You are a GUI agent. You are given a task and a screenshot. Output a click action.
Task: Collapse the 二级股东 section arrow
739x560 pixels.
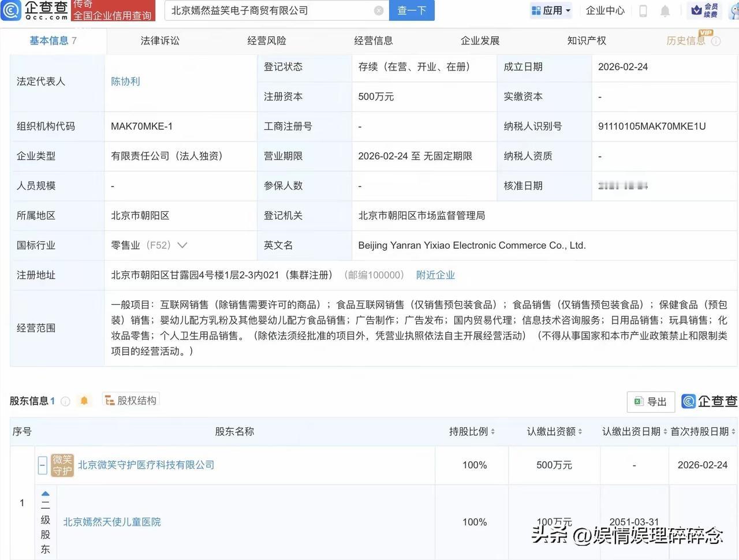pos(46,494)
